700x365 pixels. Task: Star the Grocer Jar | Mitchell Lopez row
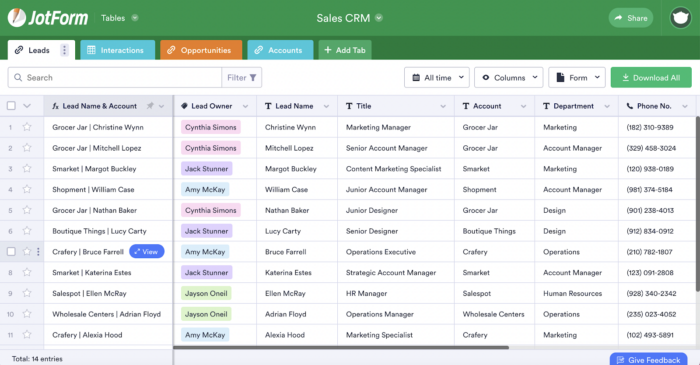27,148
